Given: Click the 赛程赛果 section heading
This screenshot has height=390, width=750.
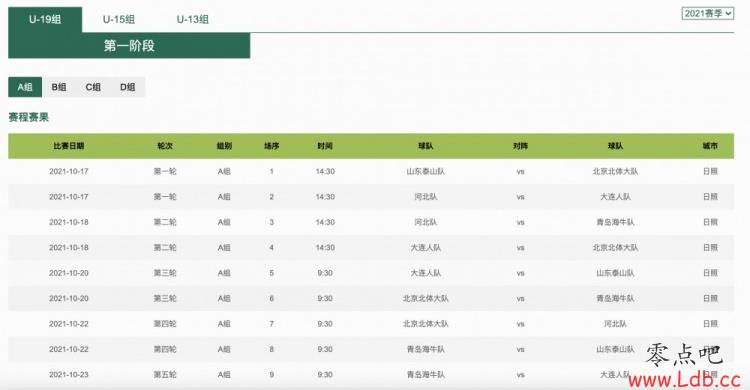Looking at the screenshot, I should (x=29, y=117).
